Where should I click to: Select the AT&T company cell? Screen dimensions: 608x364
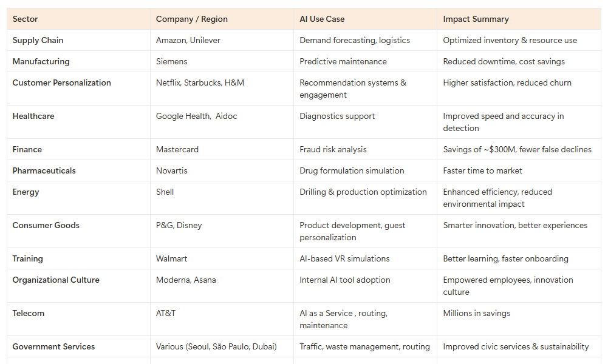coord(166,314)
